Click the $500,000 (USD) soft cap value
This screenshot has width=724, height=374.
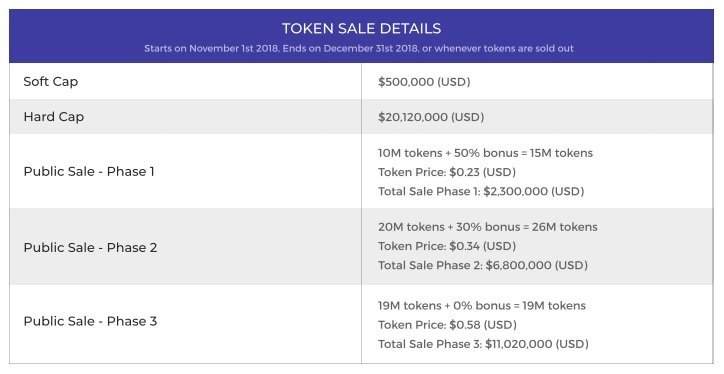(x=424, y=82)
